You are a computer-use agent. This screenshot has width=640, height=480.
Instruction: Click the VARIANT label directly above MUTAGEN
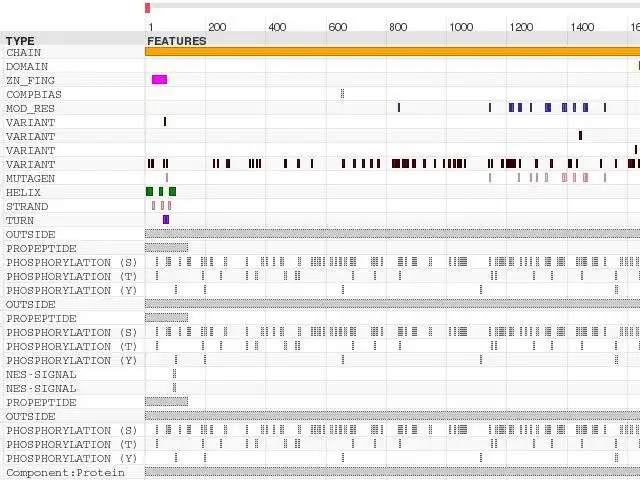click(x=30, y=164)
